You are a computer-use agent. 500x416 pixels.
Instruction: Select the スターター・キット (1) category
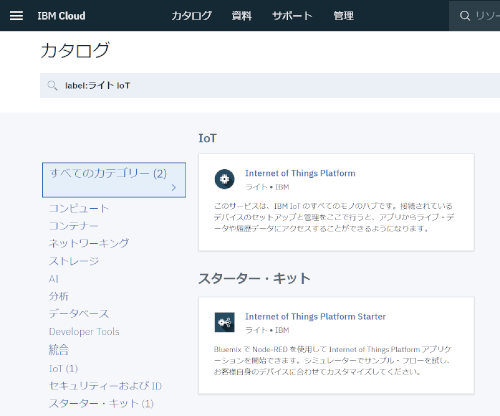point(101,403)
